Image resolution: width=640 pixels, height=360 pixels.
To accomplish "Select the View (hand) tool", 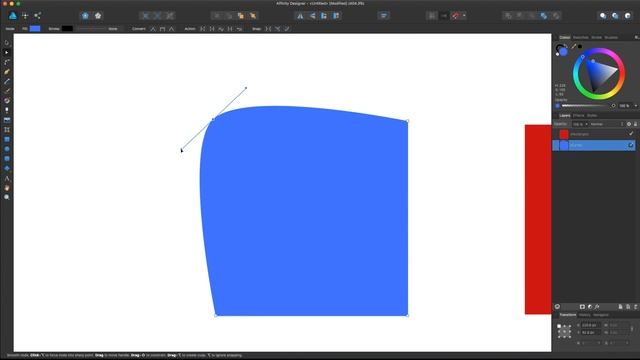I will [7, 188].
